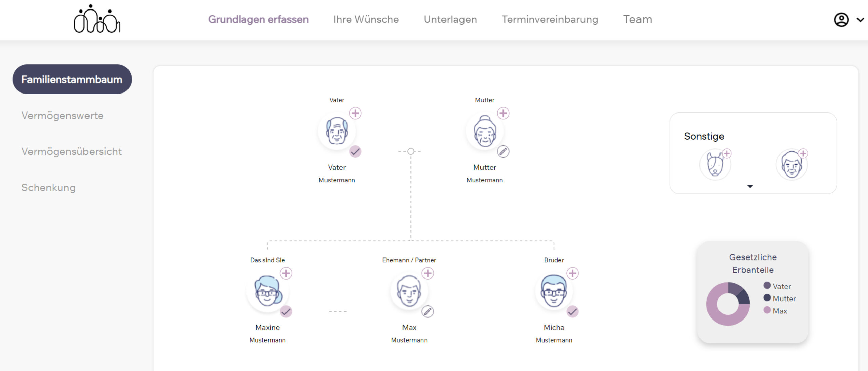Viewport: 868px width, 371px height.
Task: Edit Max with the pencil icon
Action: point(428,311)
